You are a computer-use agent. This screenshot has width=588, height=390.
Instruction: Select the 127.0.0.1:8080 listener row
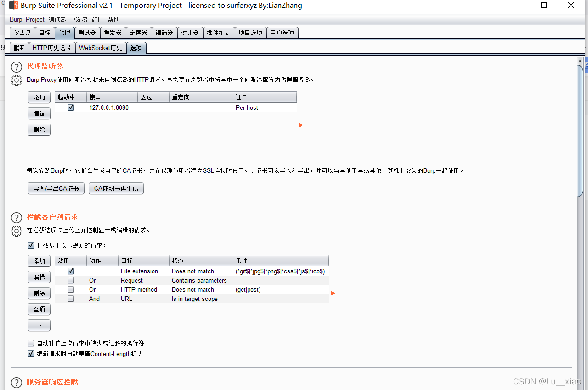point(176,107)
